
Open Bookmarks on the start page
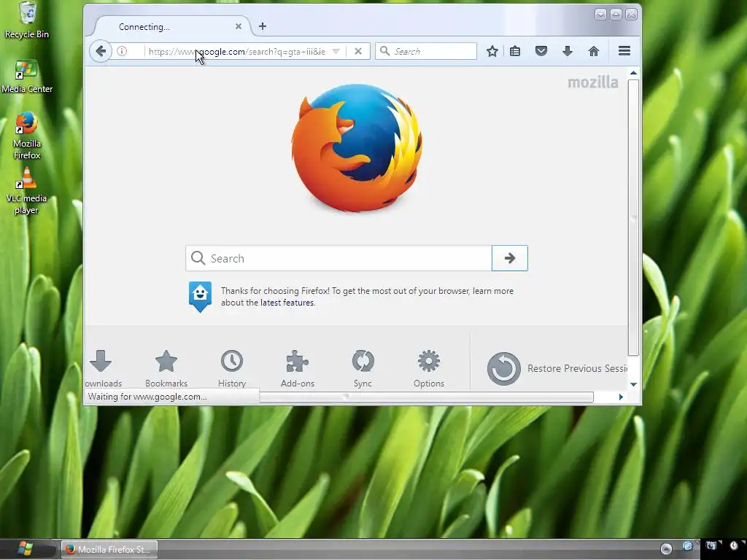pyautogui.click(x=166, y=368)
